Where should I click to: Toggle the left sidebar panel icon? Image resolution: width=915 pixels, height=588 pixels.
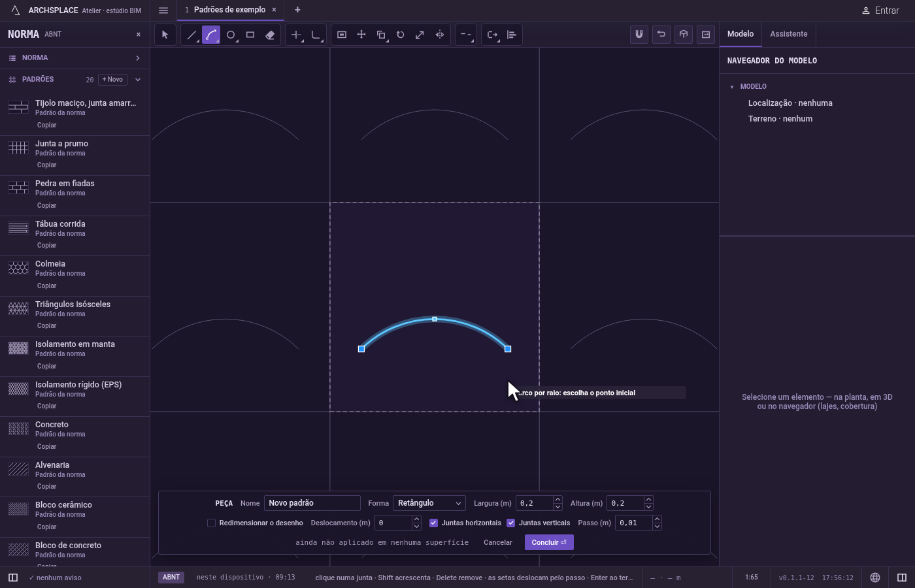[x=12, y=578]
